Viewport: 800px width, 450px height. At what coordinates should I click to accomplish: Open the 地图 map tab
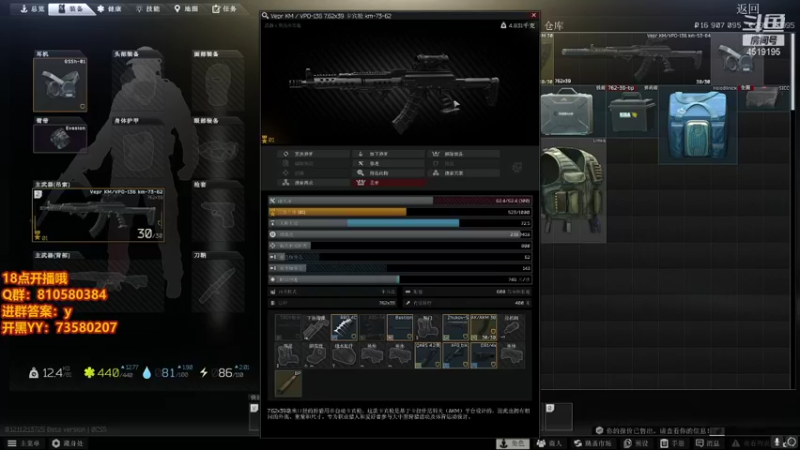[186, 9]
